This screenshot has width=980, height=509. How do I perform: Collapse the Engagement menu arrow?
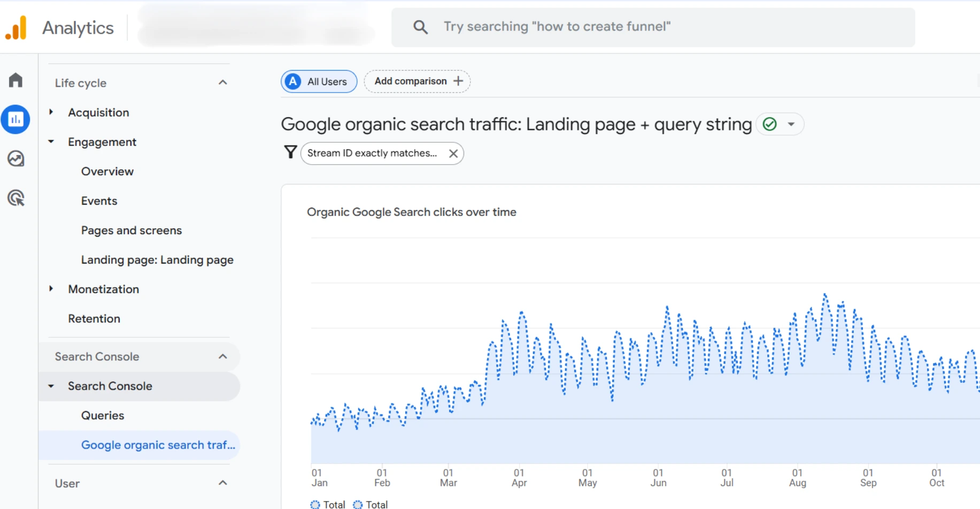click(x=51, y=142)
